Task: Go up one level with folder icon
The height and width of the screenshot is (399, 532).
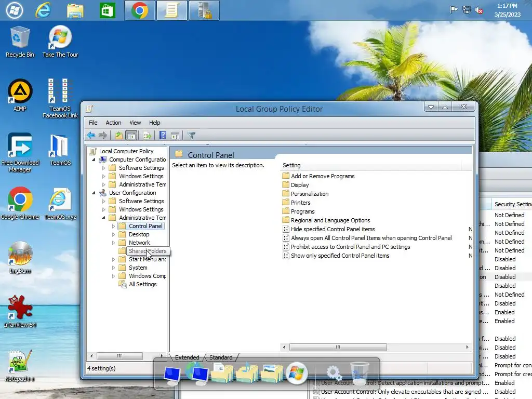Action: 118,136
